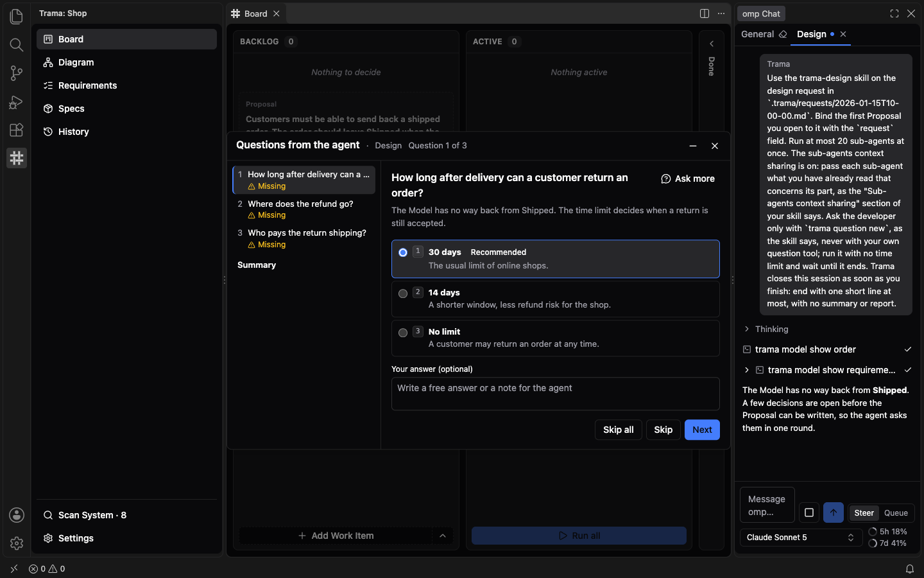924x578 pixels.
Task: Send message with the up arrow button
Action: (834, 512)
